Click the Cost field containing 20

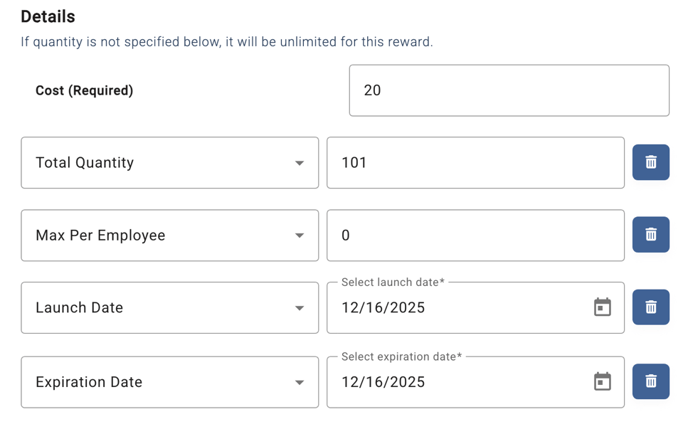pos(508,91)
